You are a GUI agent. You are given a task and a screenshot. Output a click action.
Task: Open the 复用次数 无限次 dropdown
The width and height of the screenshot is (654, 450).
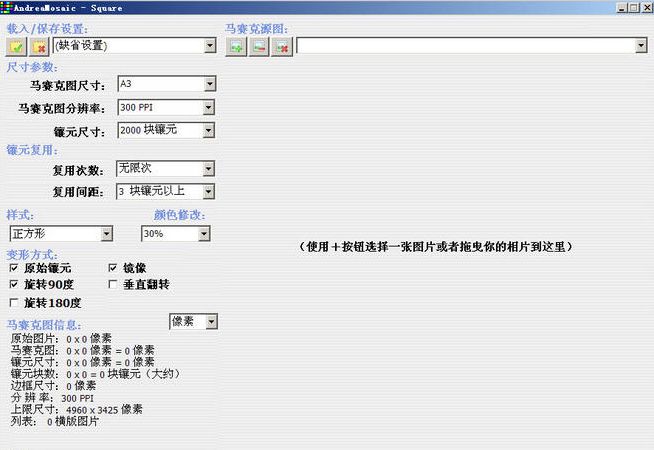pos(208,169)
